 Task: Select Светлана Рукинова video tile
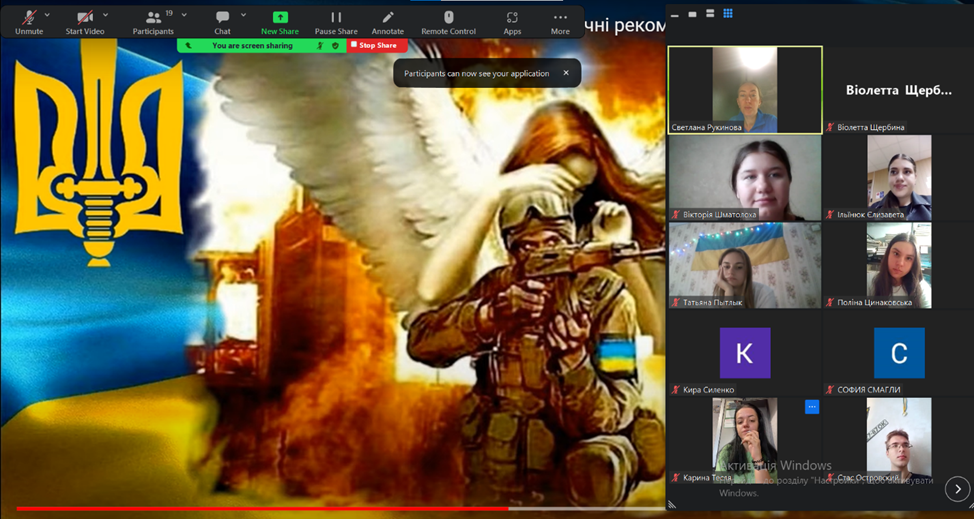(x=745, y=90)
